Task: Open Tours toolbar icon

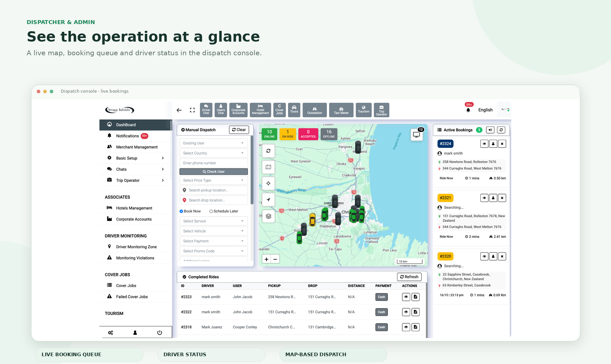Action: (294, 110)
